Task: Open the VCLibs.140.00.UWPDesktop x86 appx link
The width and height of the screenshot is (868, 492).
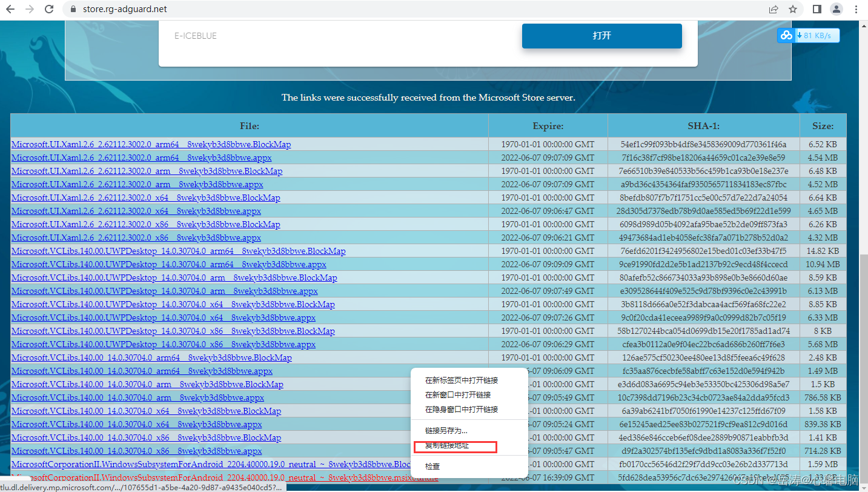Action: point(163,344)
